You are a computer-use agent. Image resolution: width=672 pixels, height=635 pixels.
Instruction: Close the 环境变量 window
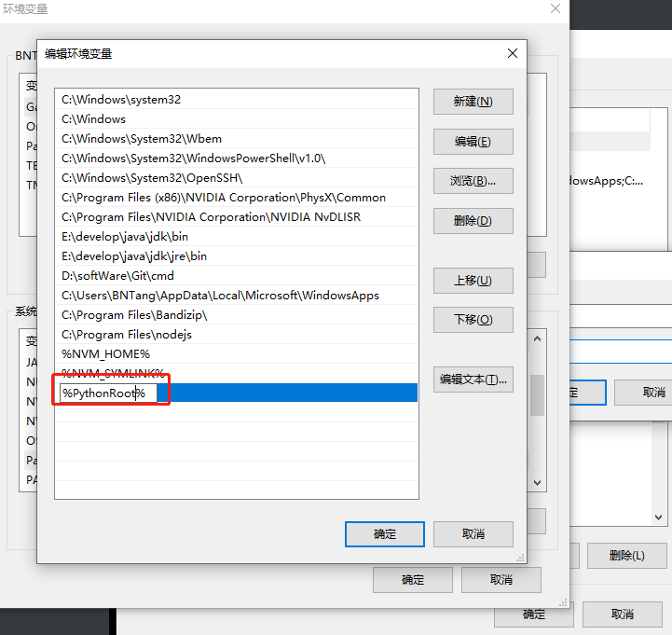pyautogui.click(x=555, y=8)
